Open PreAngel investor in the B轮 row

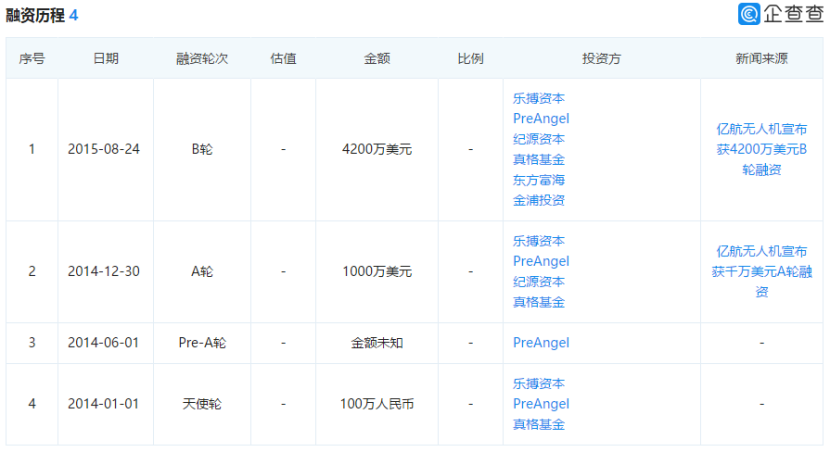(x=541, y=119)
